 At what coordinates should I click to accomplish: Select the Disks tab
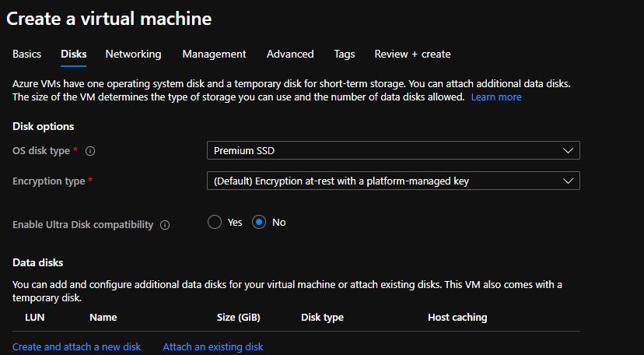click(74, 54)
